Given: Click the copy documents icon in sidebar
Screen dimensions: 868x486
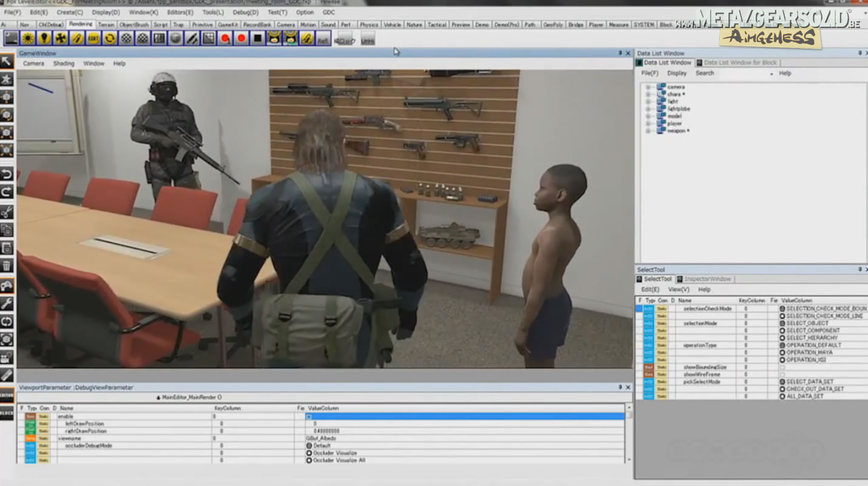Looking at the screenshot, I should point(7,230).
